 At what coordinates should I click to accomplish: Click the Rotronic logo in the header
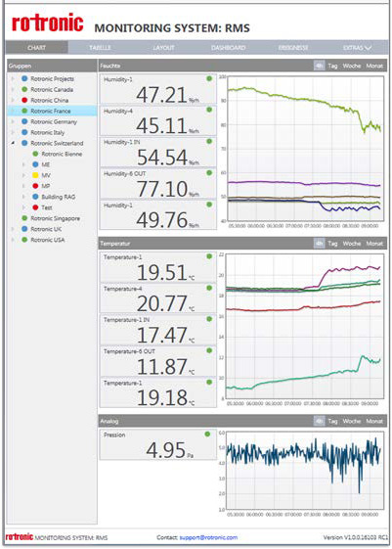(x=48, y=23)
